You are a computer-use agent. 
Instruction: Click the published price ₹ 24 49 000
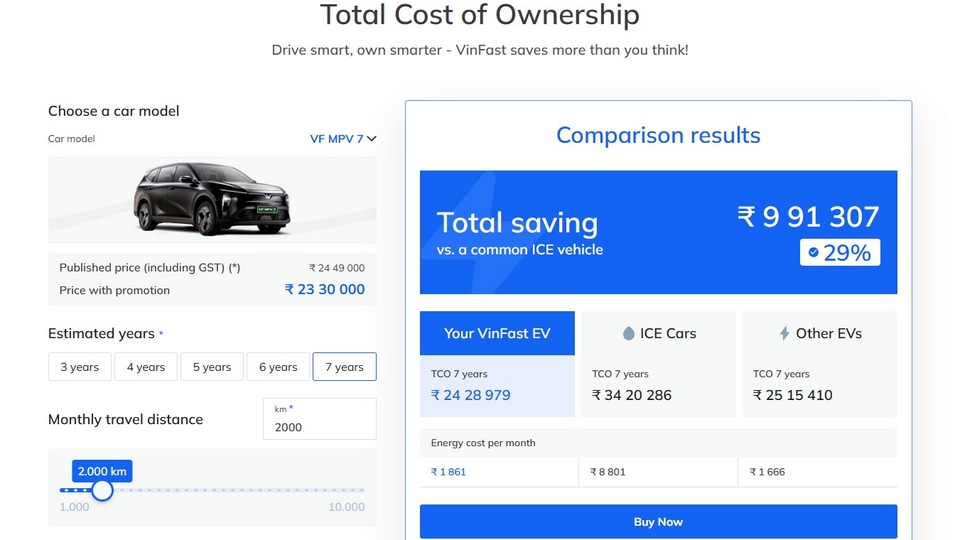point(337,268)
